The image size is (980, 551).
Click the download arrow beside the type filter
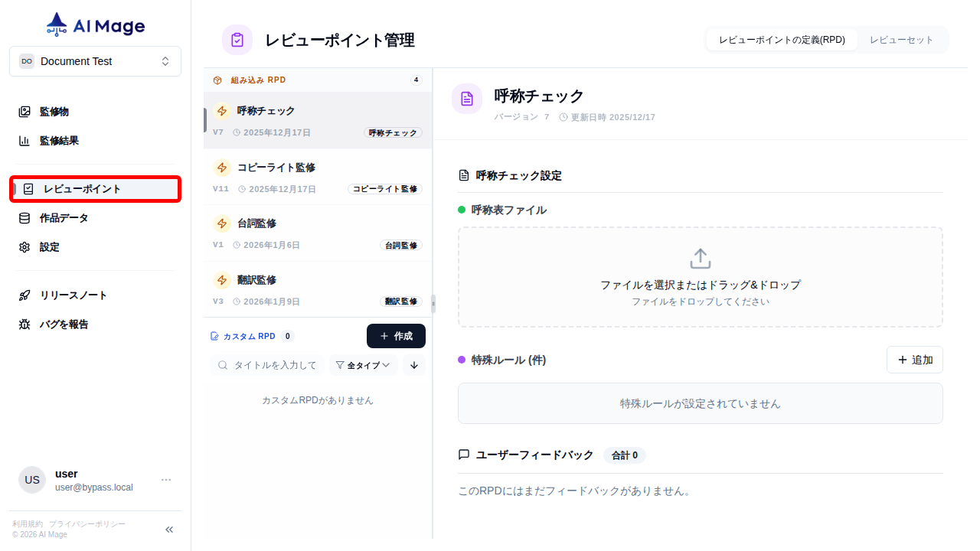pos(413,365)
